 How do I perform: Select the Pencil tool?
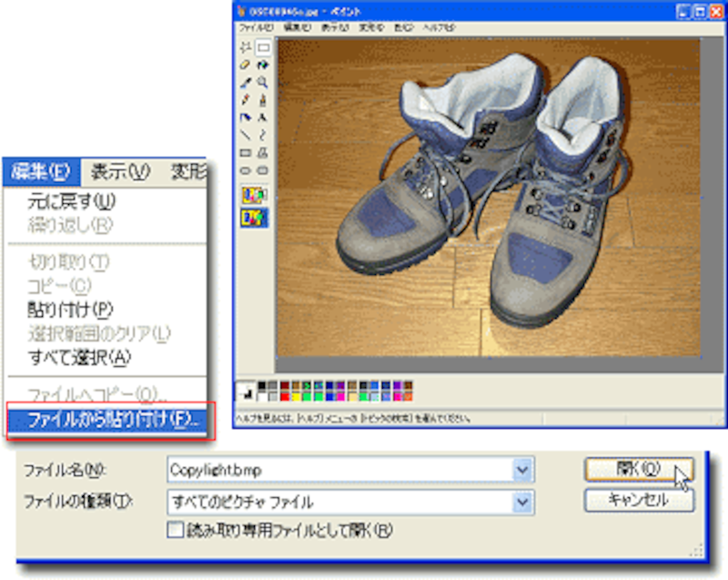click(246, 100)
